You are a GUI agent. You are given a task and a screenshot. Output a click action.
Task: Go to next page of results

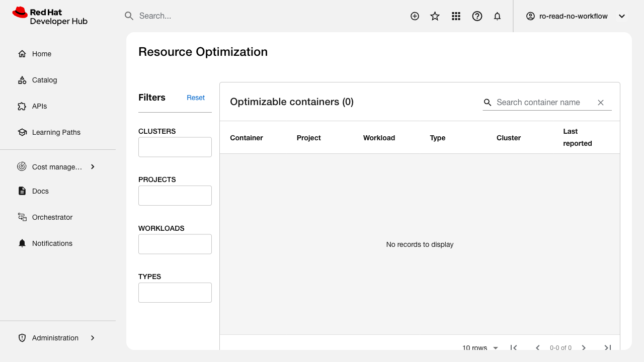pos(584,347)
